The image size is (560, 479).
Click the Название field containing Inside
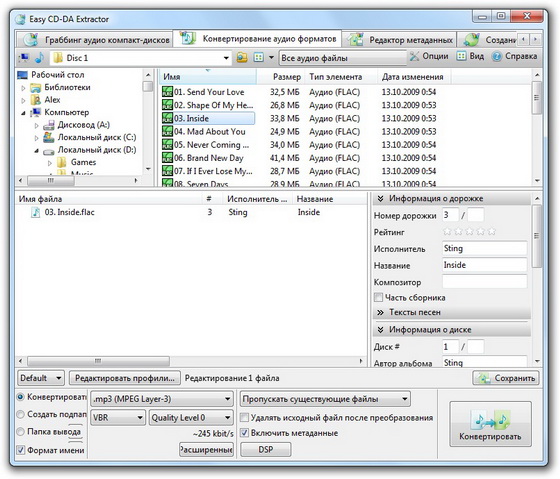pyautogui.click(x=485, y=265)
